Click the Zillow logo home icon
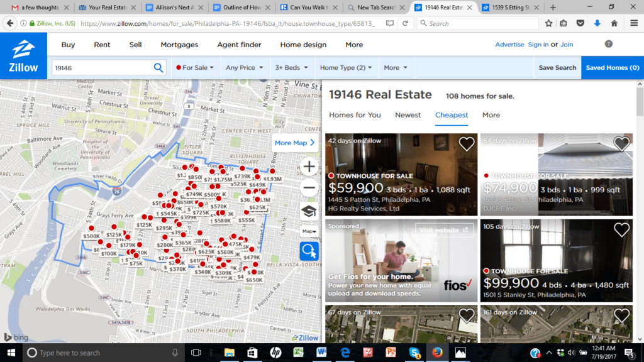The height and width of the screenshot is (362, 644). pos(23,56)
